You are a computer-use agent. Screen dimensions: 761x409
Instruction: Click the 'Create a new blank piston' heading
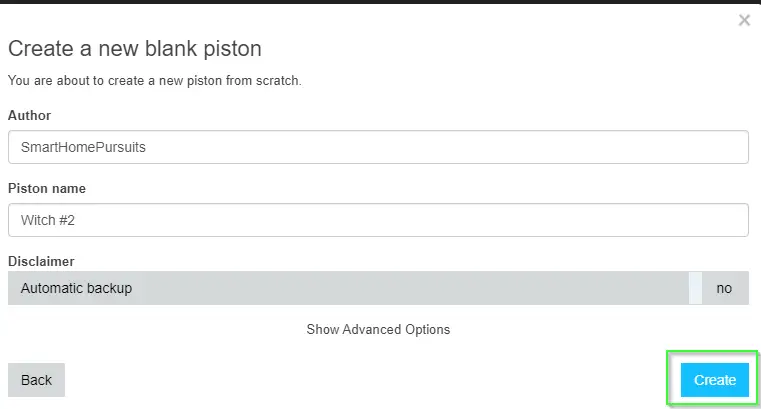[134, 49]
